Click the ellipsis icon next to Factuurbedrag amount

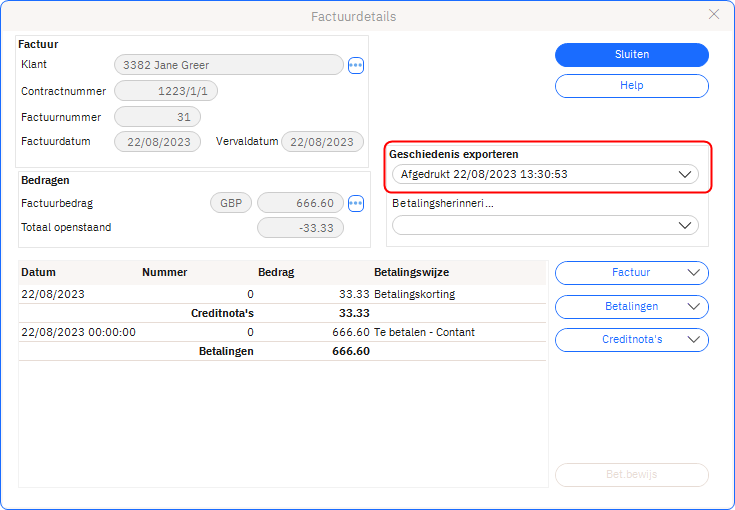coord(356,203)
